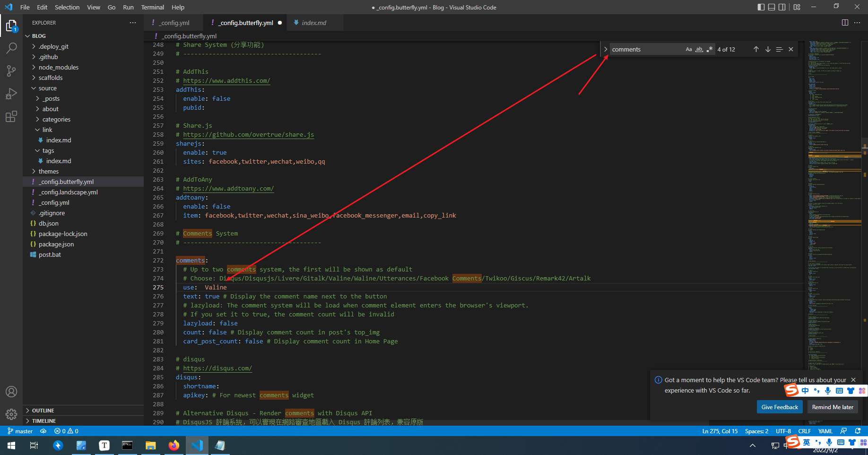
Task: Go to previous match arrow in find widget
Action: pos(756,49)
